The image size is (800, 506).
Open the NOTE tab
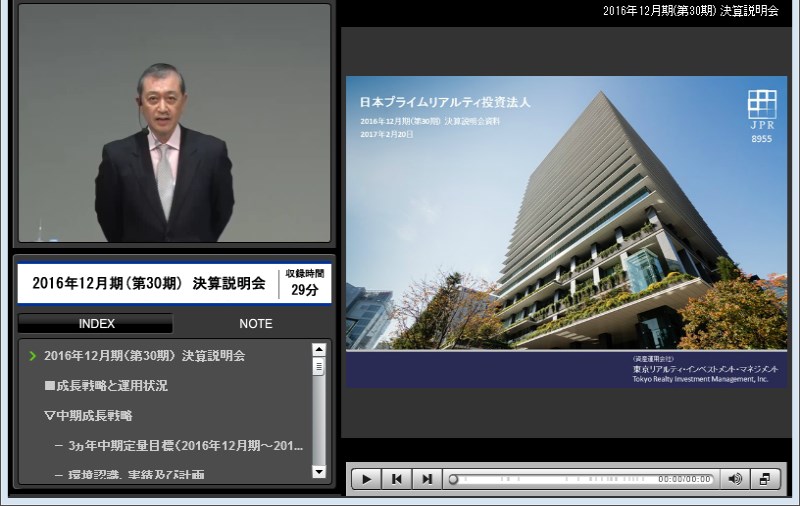pyautogui.click(x=256, y=323)
